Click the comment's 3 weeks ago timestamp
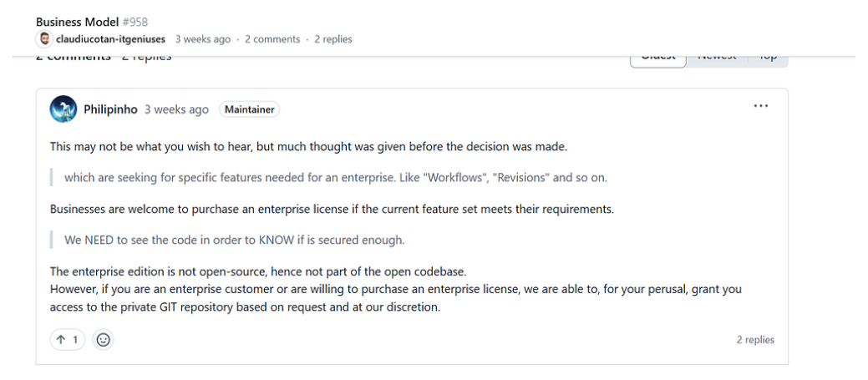Screen dimensions: 868x380 click(176, 109)
